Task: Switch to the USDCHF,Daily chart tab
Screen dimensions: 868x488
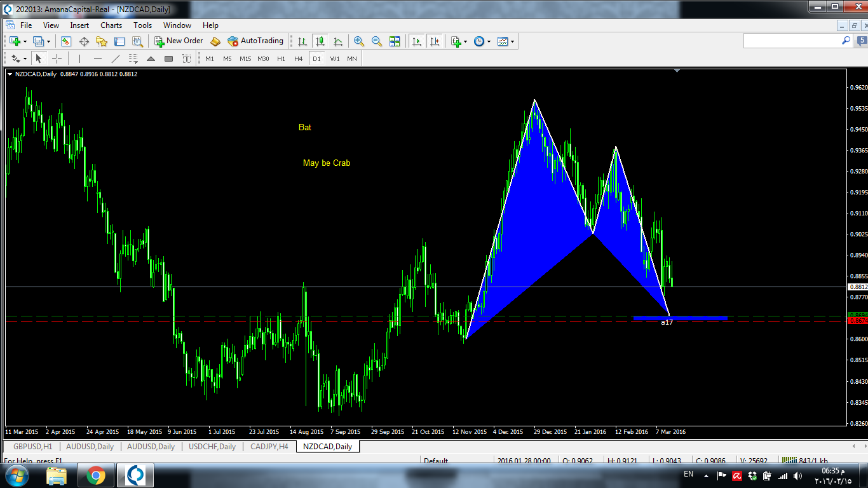Action: 212,447
